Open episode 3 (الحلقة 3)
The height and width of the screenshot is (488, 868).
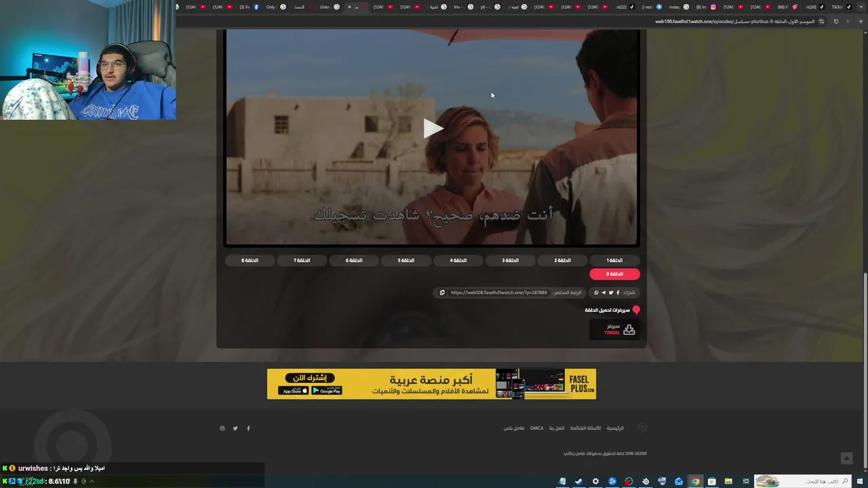pyautogui.click(x=510, y=260)
